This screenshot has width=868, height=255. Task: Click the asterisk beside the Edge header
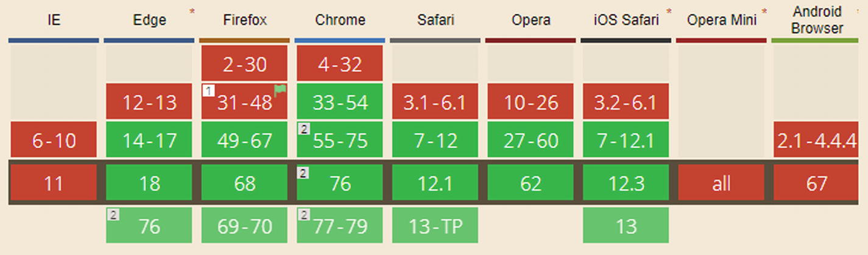click(x=192, y=12)
